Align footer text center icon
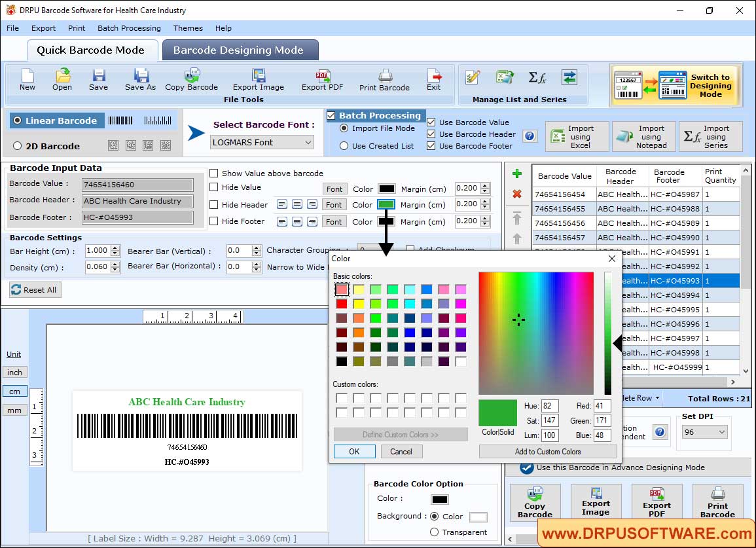 click(297, 222)
